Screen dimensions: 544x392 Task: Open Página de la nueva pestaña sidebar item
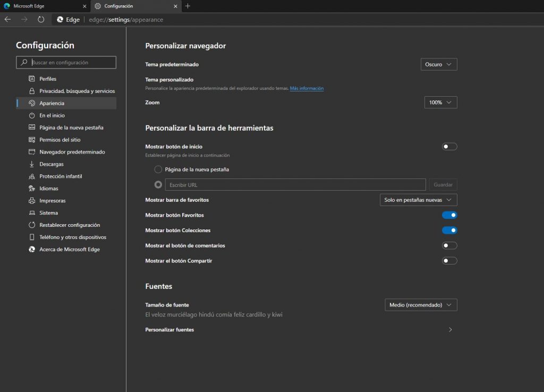pos(66,127)
